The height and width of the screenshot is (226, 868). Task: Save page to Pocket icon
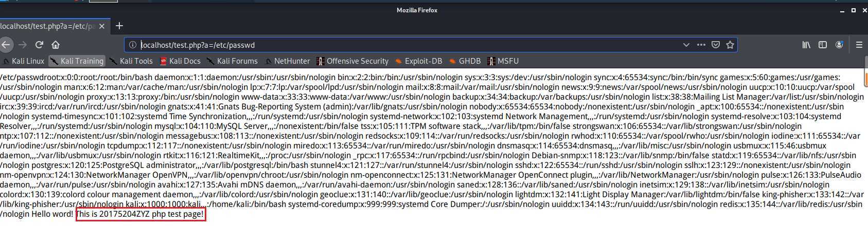(x=715, y=45)
